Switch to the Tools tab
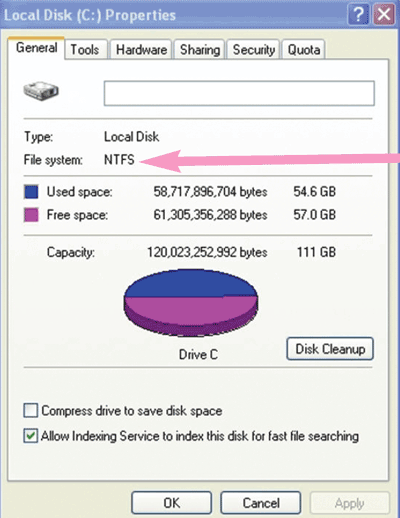This screenshot has width=400, height=518. click(85, 50)
